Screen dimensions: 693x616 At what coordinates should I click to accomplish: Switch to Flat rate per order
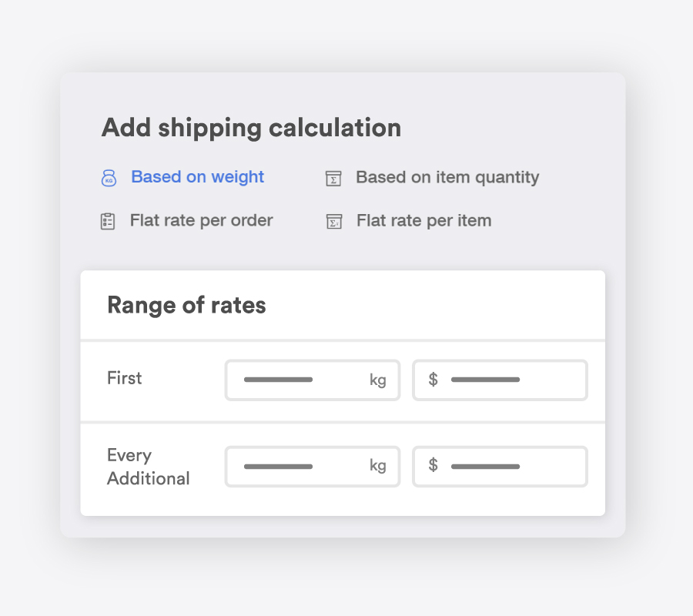click(202, 220)
